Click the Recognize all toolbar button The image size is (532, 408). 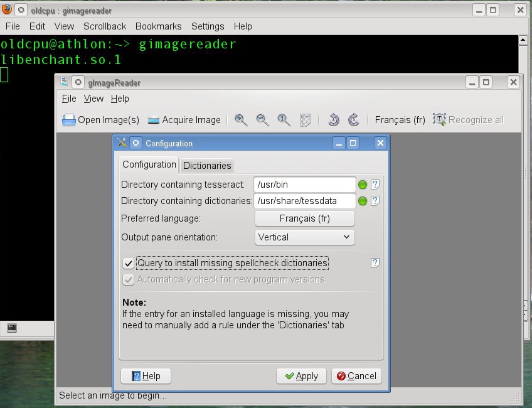(468, 120)
